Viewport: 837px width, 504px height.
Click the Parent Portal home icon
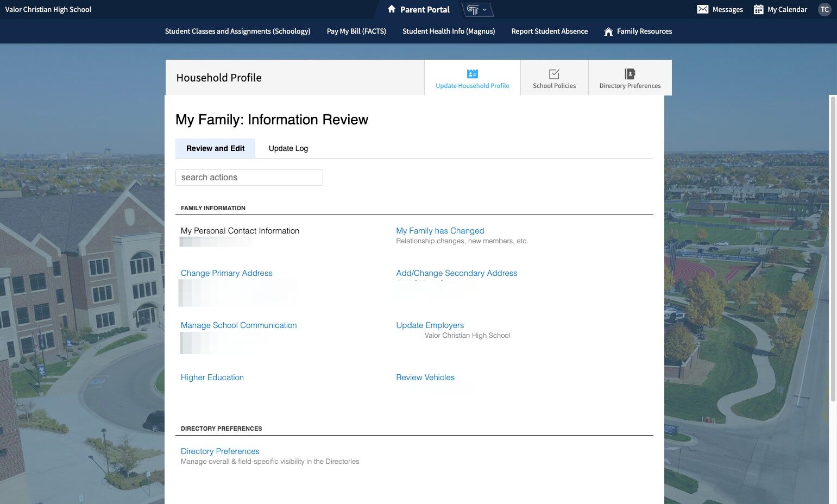pyautogui.click(x=392, y=9)
